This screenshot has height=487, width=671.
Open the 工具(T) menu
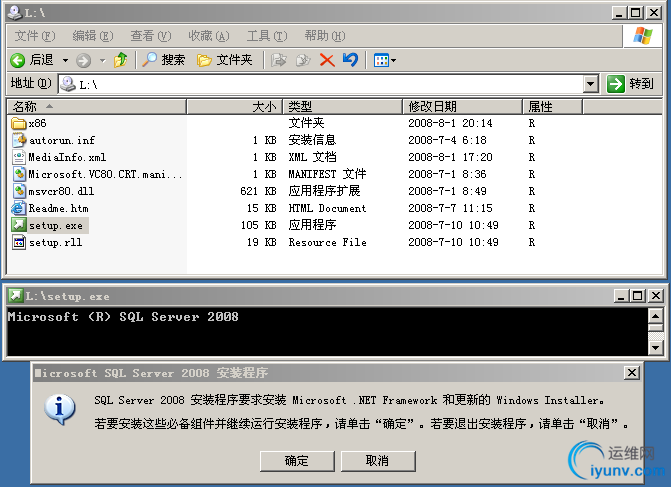[267, 36]
